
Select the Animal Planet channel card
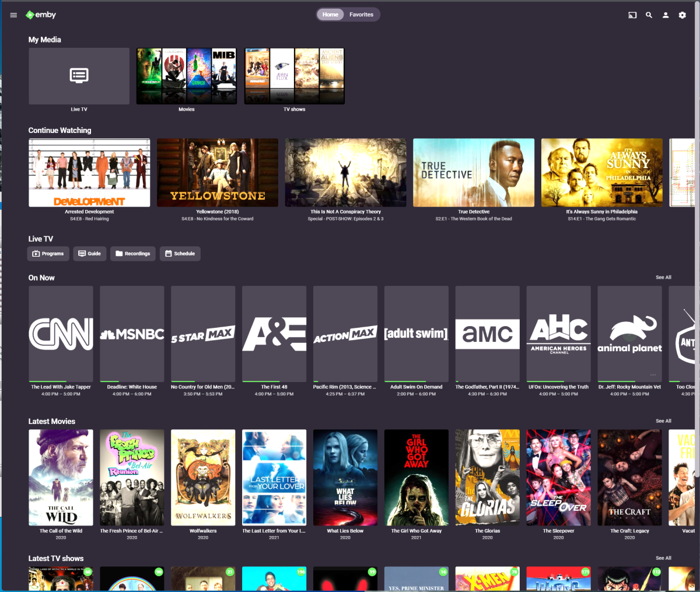tap(630, 334)
